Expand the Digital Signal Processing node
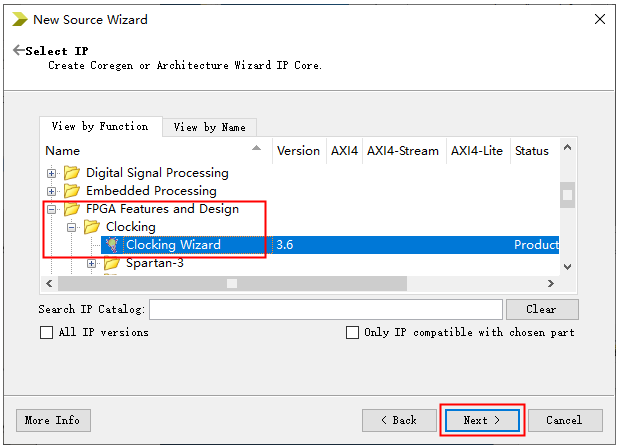Viewport: 619px width, 447px height. click(52, 173)
